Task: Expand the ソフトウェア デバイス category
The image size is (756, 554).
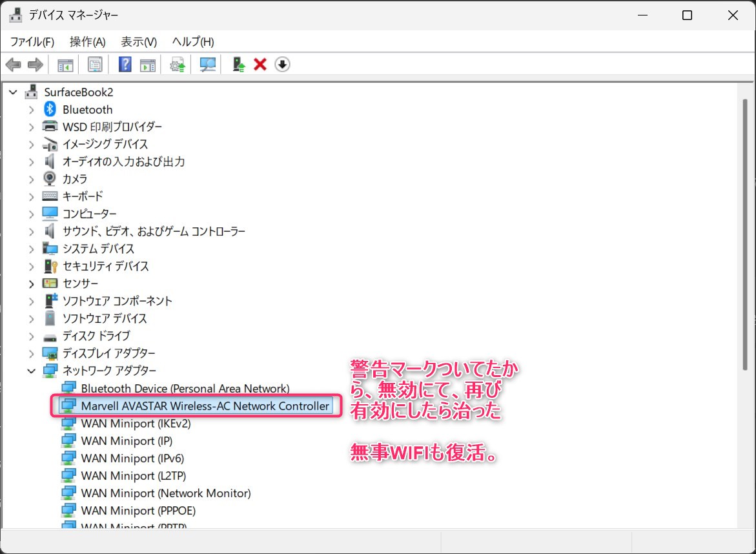Action: coord(32,319)
